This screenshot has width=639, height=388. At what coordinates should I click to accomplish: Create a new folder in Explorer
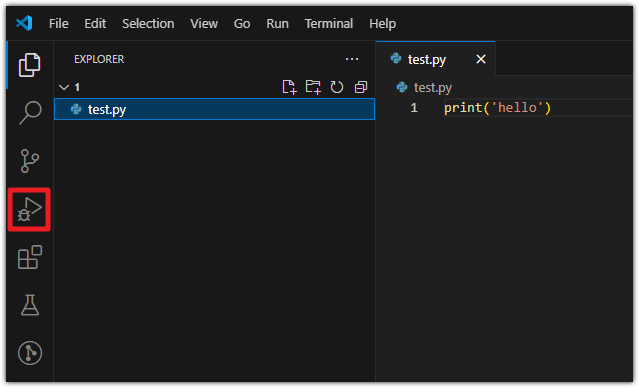313,87
